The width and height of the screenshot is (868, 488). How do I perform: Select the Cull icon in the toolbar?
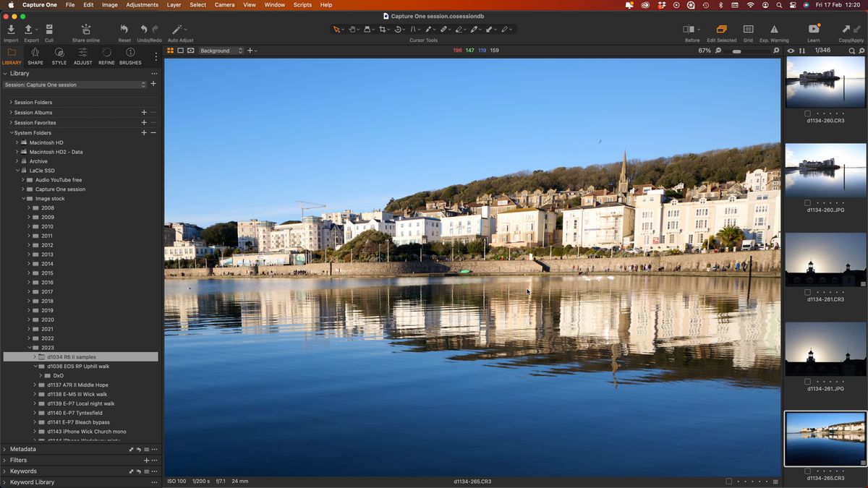click(x=48, y=30)
